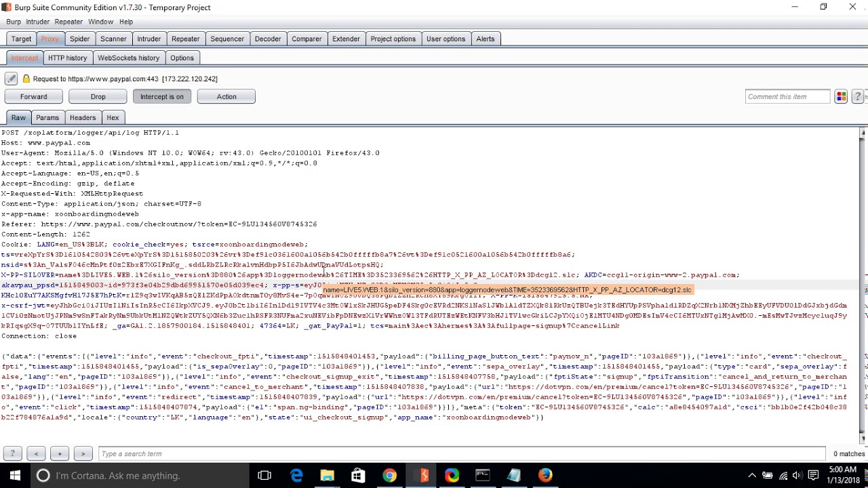
Task: Go to next search match with '>' button
Action: (x=83, y=453)
